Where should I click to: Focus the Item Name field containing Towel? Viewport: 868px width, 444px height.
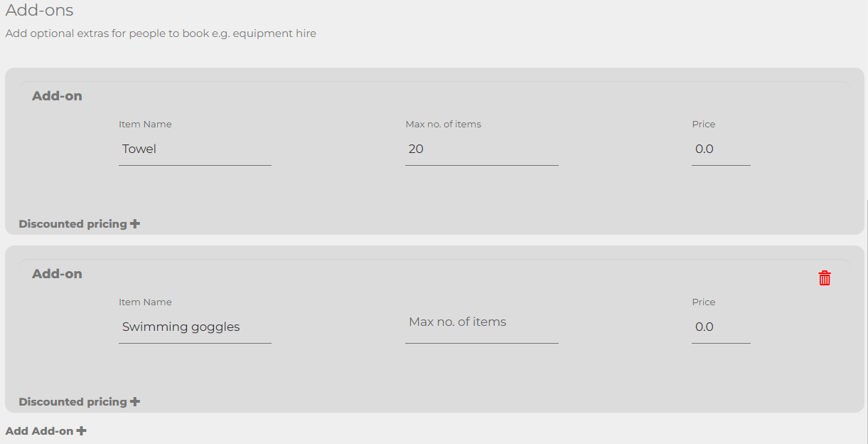pos(195,149)
